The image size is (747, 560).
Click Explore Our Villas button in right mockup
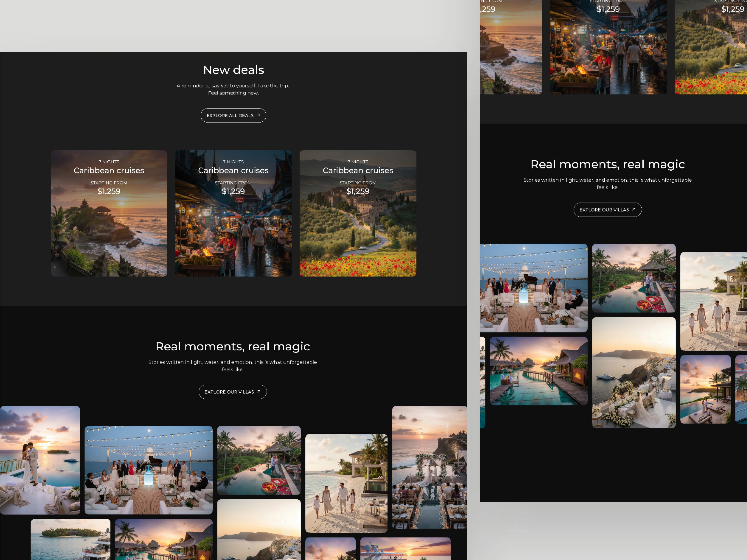pyautogui.click(x=607, y=210)
